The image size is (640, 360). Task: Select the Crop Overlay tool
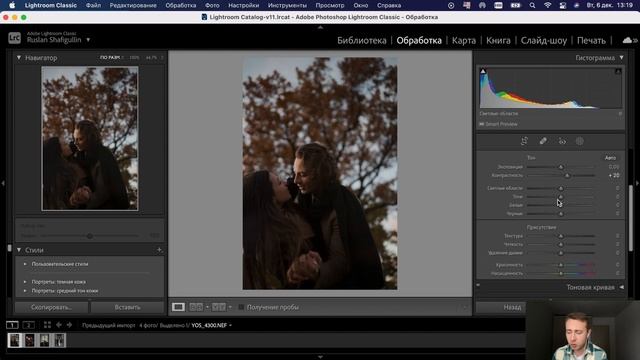point(524,141)
